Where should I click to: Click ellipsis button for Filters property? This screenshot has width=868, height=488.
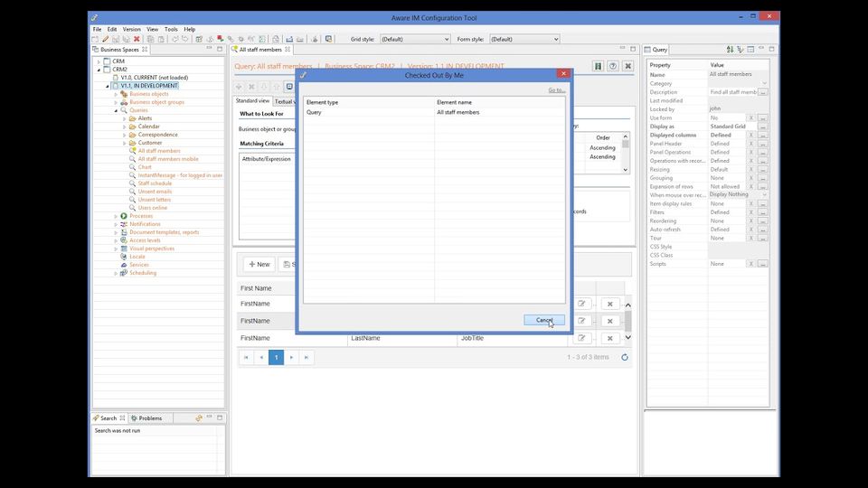pos(763,212)
